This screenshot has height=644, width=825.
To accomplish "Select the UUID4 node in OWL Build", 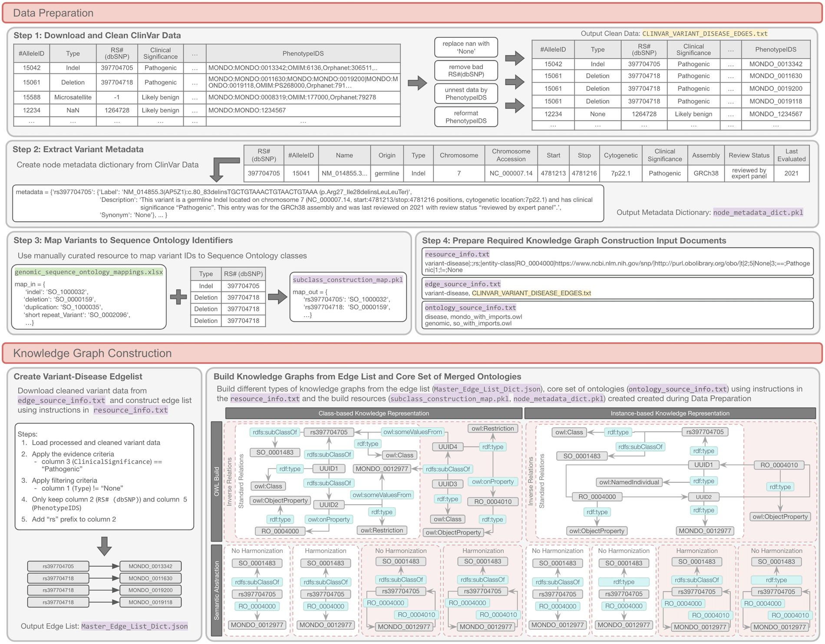I will point(447,447).
